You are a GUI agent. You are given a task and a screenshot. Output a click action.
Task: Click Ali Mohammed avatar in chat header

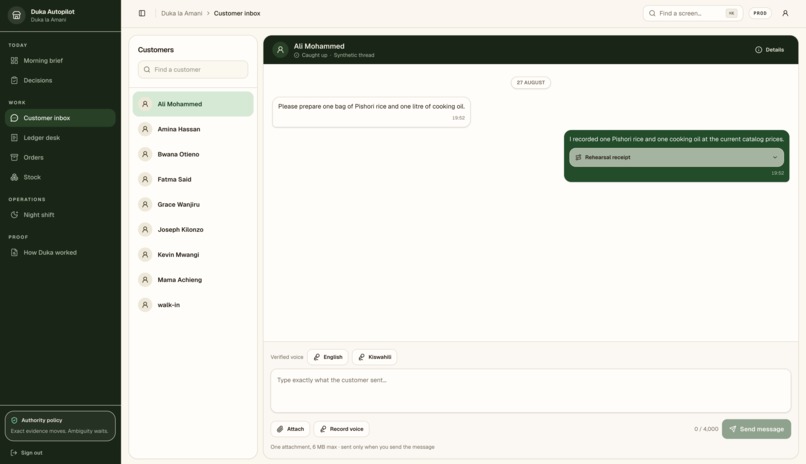[280, 50]
